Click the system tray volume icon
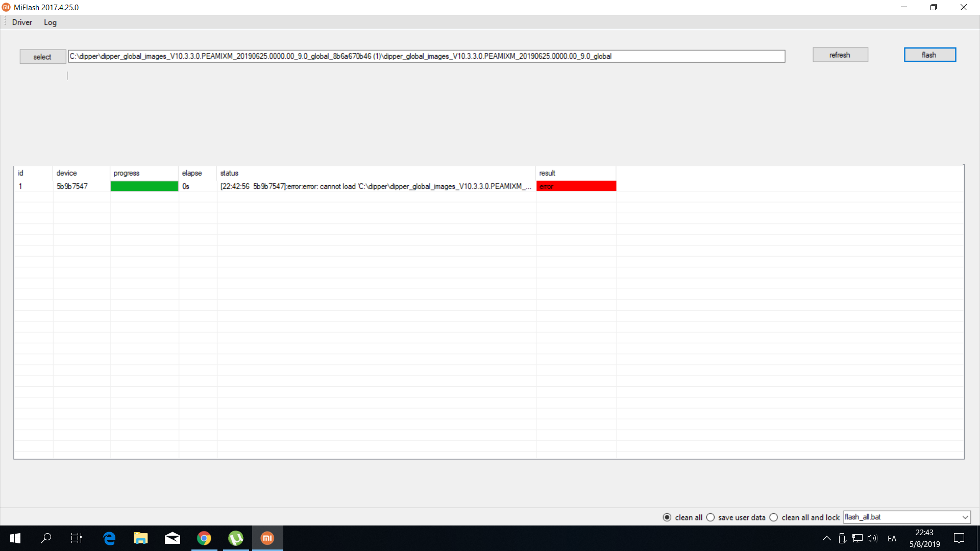This screenshot has height=551, width=980. 872,538
